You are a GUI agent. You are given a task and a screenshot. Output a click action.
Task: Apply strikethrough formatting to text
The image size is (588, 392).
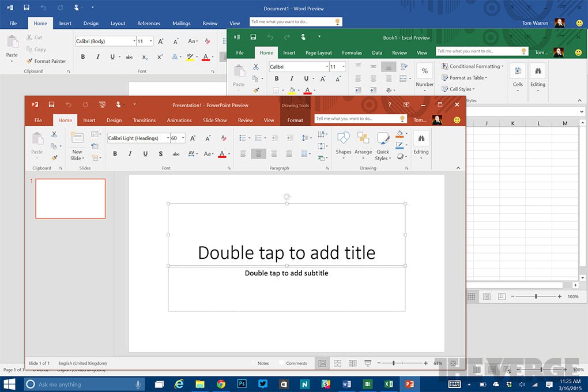(x=161, y=153)
